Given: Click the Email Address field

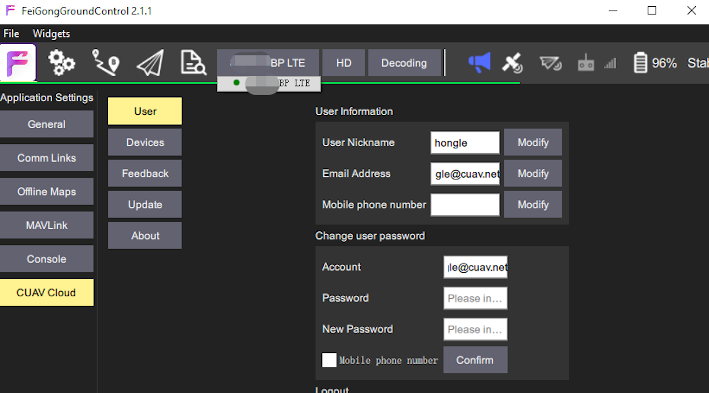Looking at the screenshot, I should tap(465, 174).
